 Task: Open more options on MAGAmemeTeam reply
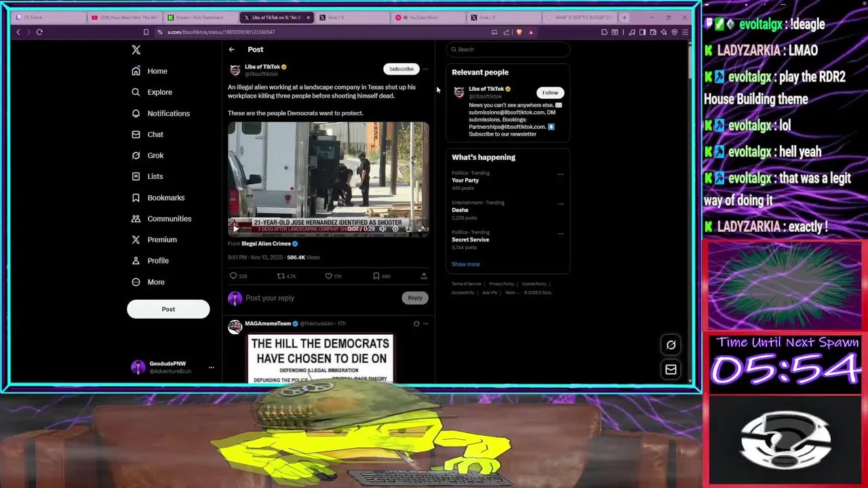point(426,323)
